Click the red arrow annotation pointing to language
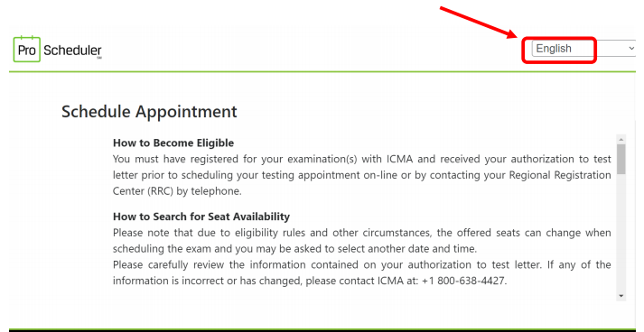The width and height of the screenshot is (644, 332). tap(481, 23)
